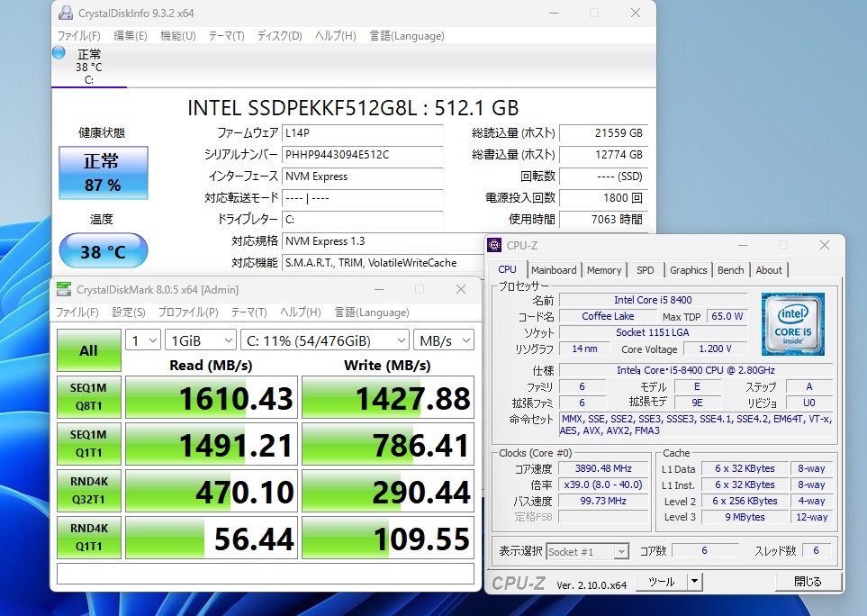867x616 pixels.
Task: Click the ツール button in CPU-Z
Action: point(662,582)
